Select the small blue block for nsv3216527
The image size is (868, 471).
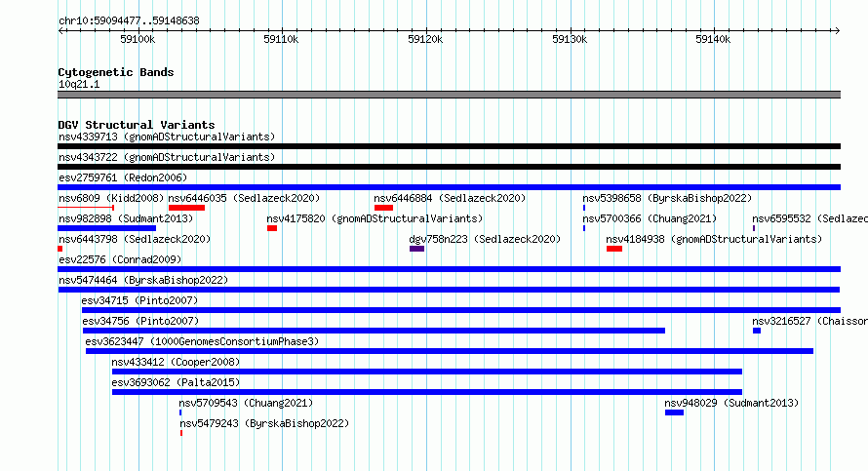[x=757, y=331]
